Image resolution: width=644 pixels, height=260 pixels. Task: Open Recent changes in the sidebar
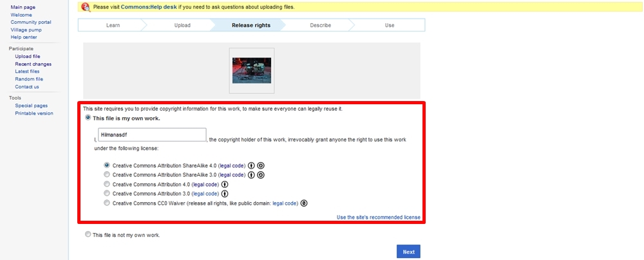click(33, 64)
